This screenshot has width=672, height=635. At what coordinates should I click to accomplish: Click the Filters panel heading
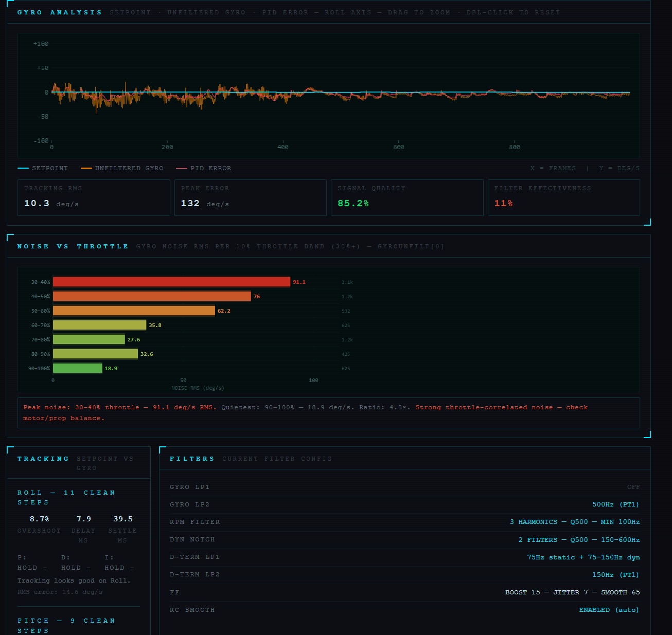tap(192, 459)
